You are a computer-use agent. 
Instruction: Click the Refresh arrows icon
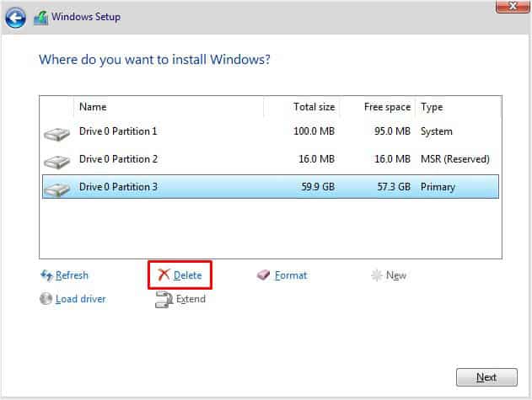(x=46, y=275)
